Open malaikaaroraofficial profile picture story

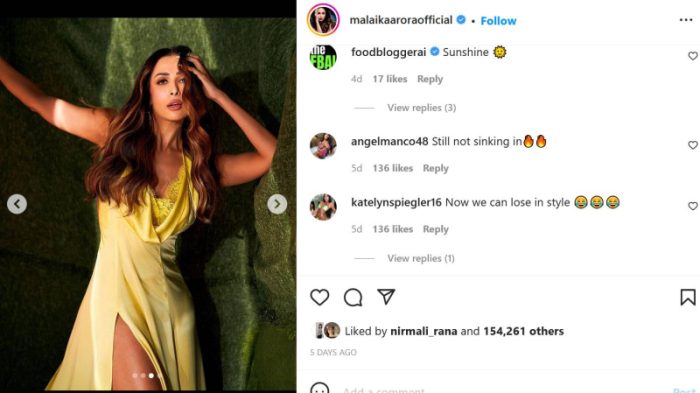click(323, 20)
